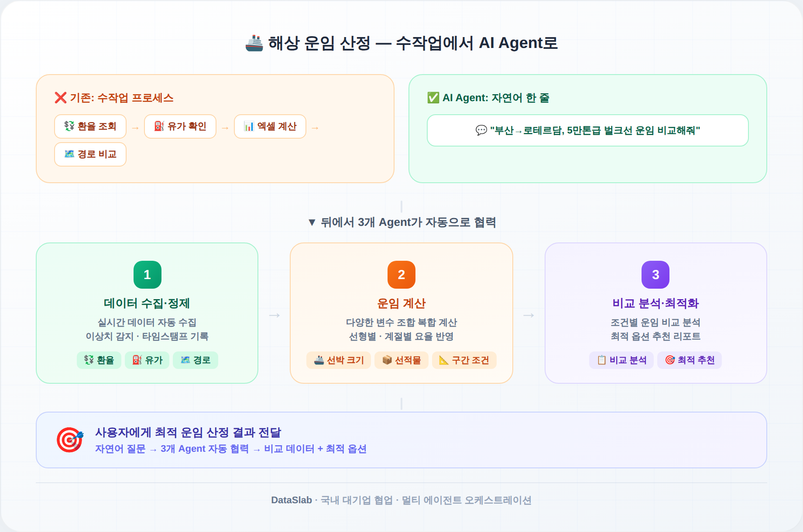Click the main title 해상 운임 산정
Viewport: 803px width, 532px height.
point(413,43)
